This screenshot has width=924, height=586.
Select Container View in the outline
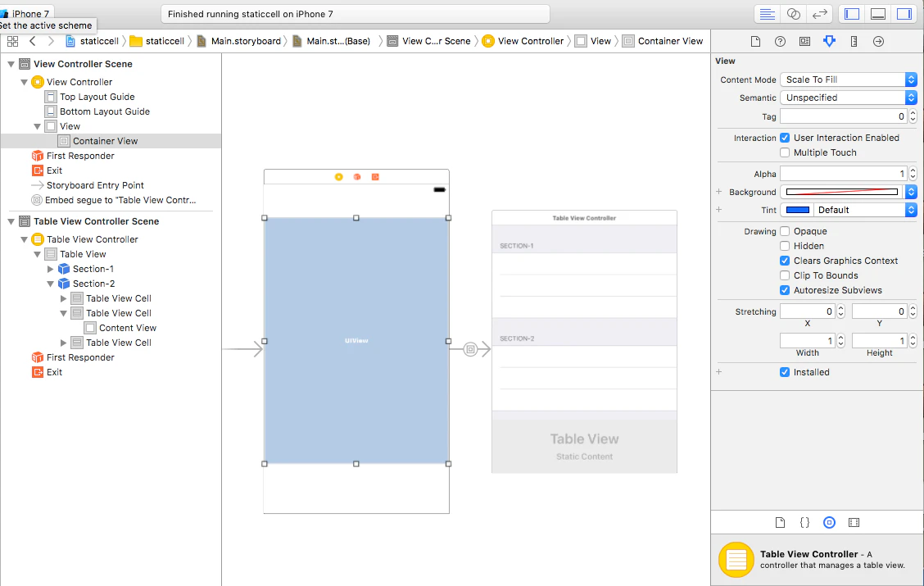111,141
